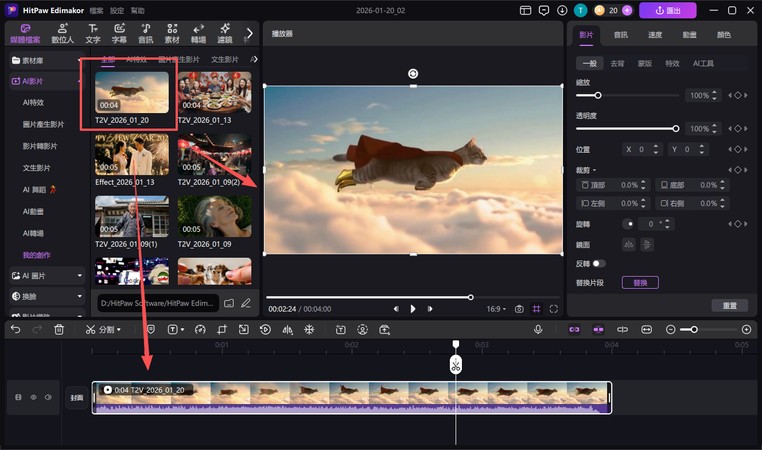Toggle the 反轉 reverse switch
The height and width of the screenshot is (450, 762).
598,263
